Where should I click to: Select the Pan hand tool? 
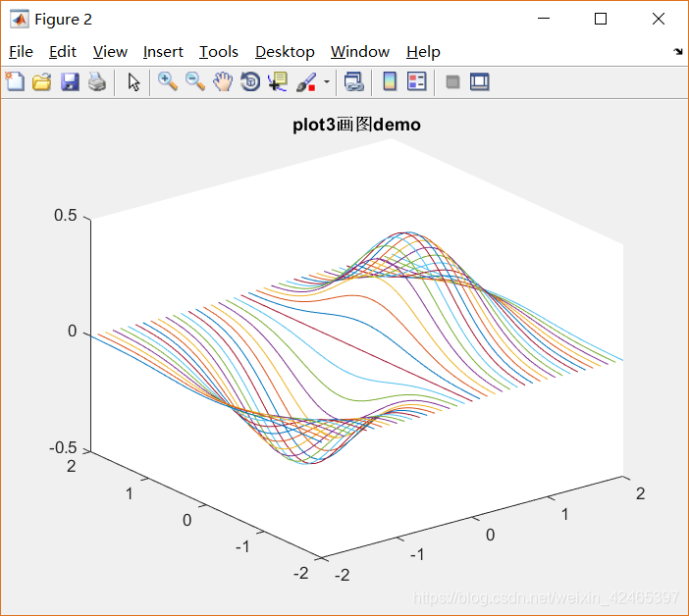(x=223, y=82)
